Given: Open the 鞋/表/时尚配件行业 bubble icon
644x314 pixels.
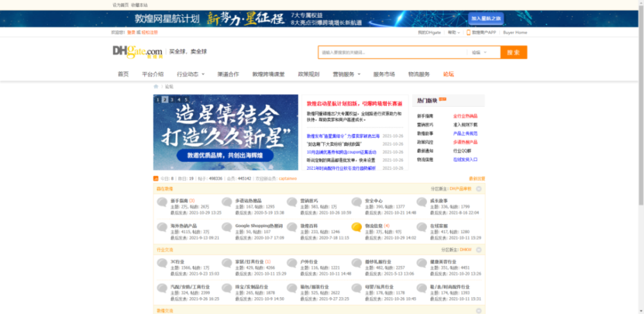Looking at the screenshot, I should pos(421,288).
